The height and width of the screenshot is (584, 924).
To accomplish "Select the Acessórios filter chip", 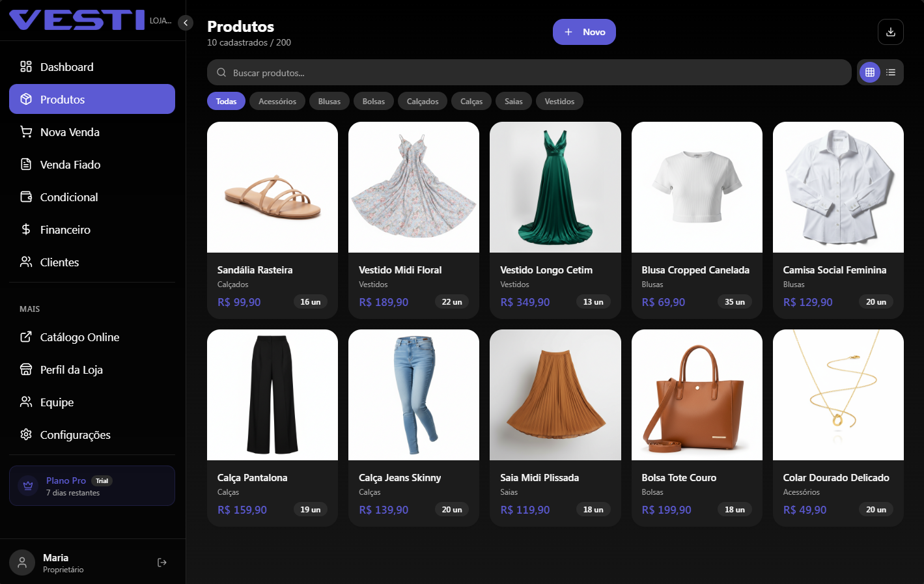I will click(x=277, y=101).
